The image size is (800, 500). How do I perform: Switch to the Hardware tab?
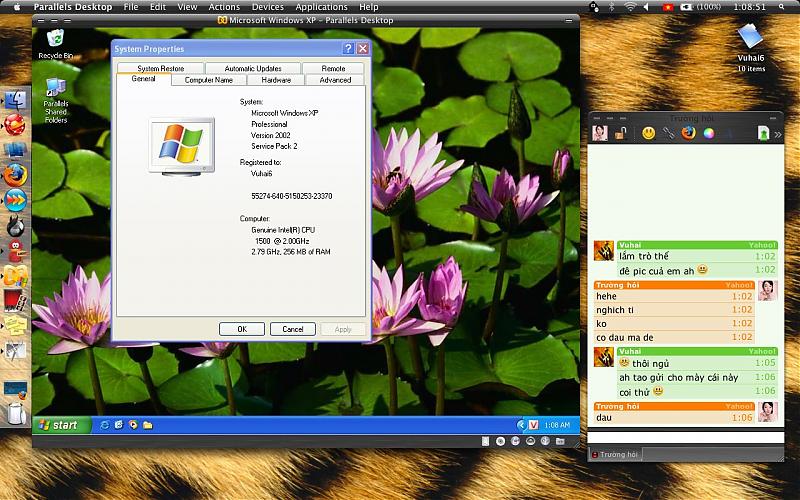(276, 80)
